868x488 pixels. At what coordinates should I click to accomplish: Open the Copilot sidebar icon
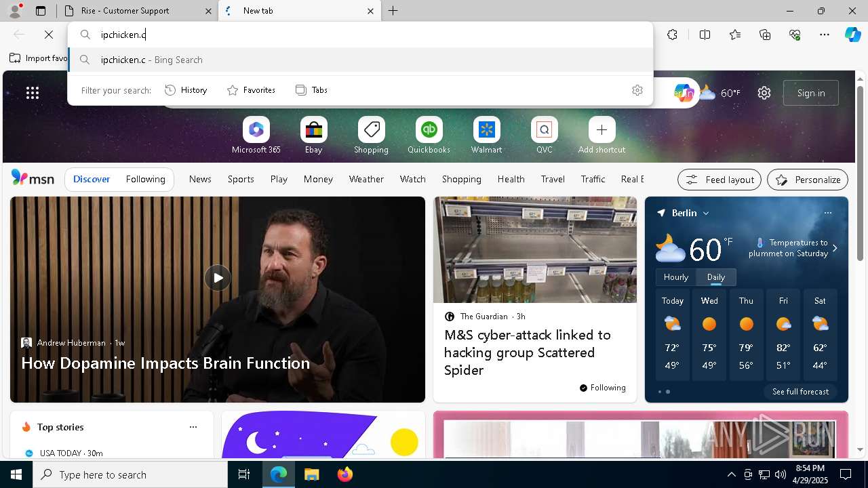[x=852, y=35]
